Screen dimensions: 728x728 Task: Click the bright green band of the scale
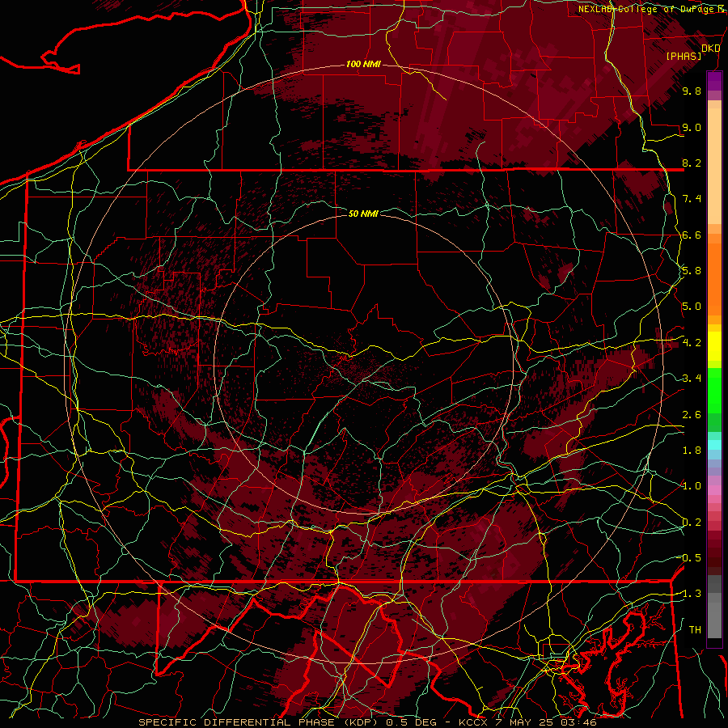tap(714, 390)
